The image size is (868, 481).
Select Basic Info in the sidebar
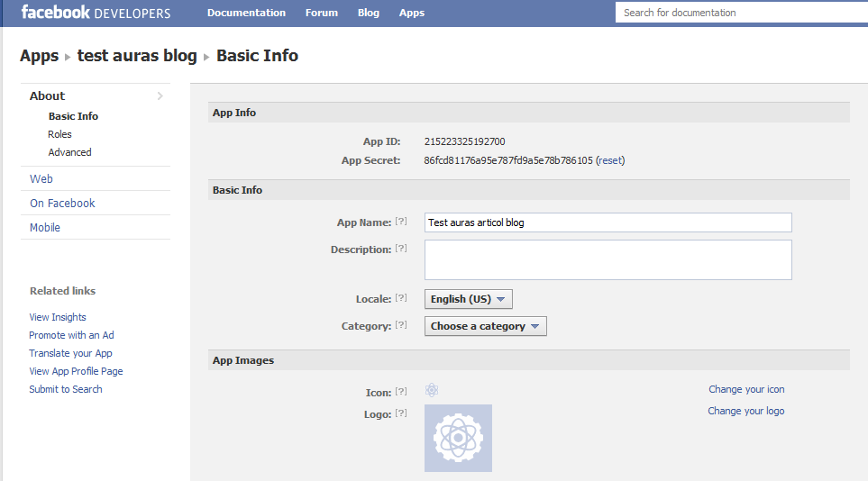[73, 116]
